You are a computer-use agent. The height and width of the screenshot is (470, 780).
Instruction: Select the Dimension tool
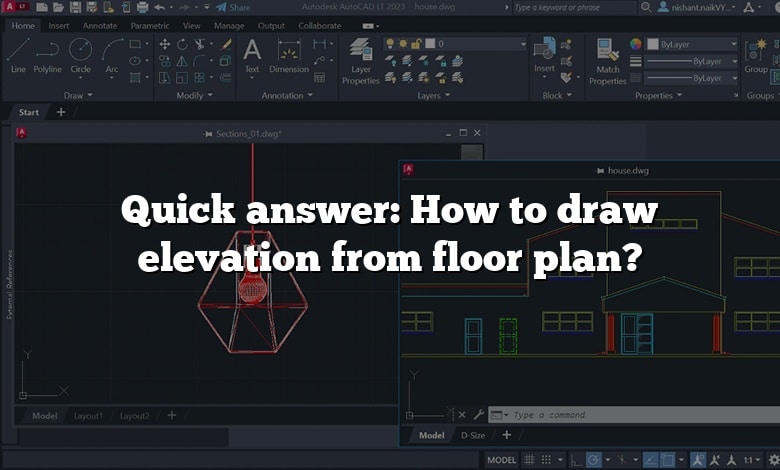point(289,55)
